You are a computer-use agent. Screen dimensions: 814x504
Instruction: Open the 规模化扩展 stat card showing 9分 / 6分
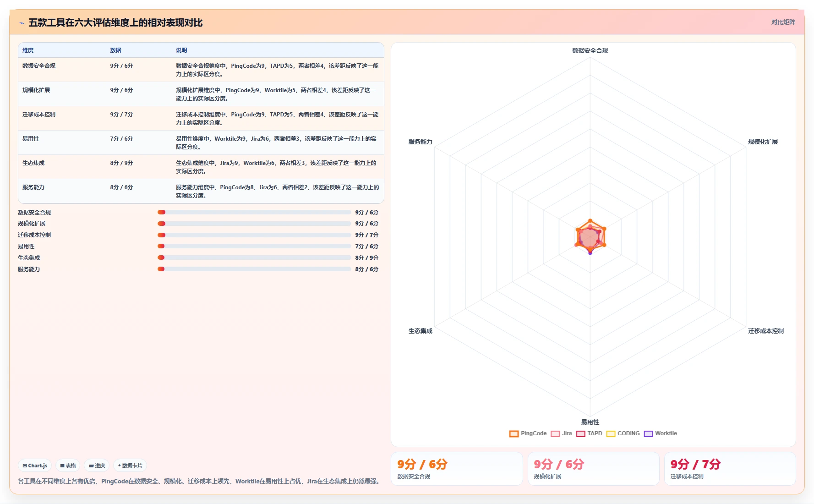pos(593,469)
